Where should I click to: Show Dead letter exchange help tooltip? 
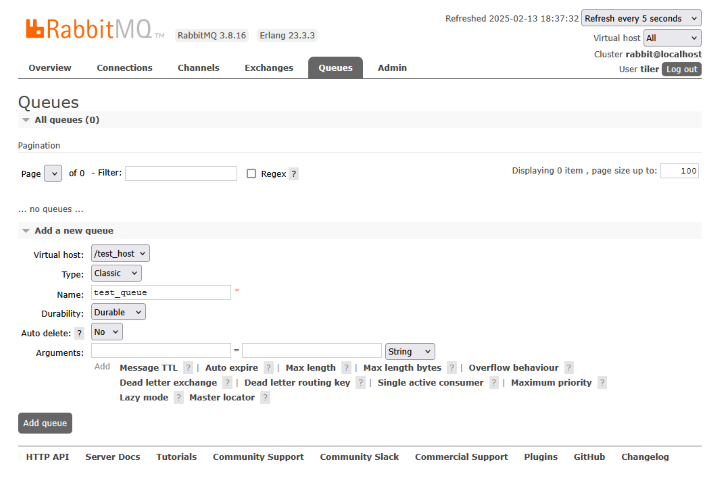[227, 382]
